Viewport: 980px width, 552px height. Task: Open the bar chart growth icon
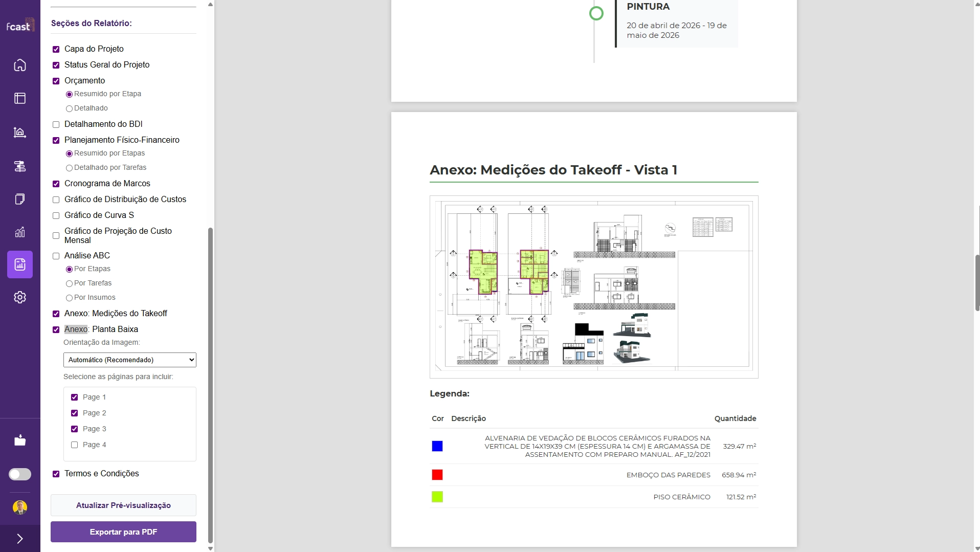20,232
